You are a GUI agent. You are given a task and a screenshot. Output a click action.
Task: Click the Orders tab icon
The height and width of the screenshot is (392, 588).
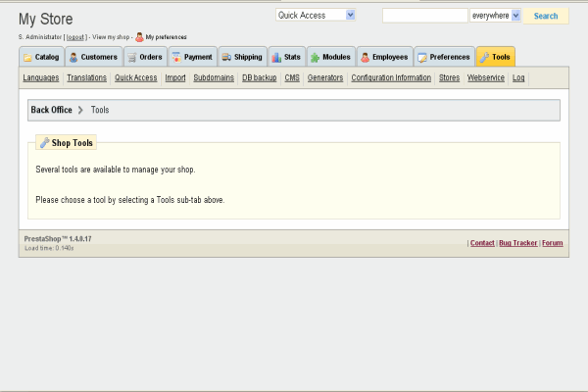coord(131,57)
